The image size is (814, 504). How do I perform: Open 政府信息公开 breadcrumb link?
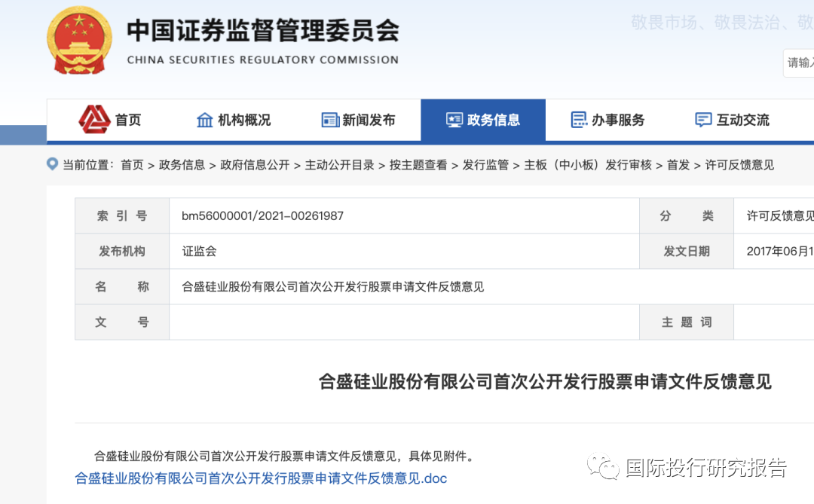pos(255,165)
